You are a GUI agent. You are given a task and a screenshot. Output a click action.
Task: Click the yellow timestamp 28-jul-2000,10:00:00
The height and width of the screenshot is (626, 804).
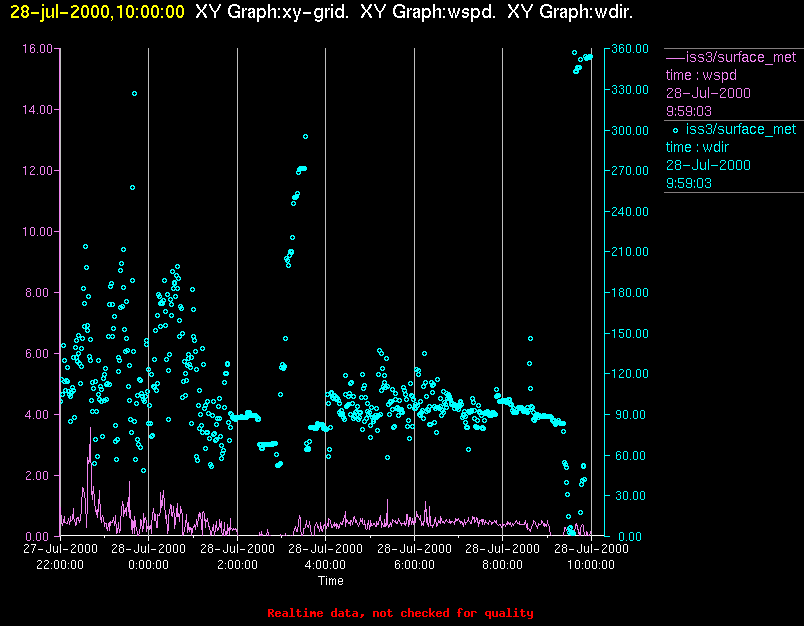(97, 11)
